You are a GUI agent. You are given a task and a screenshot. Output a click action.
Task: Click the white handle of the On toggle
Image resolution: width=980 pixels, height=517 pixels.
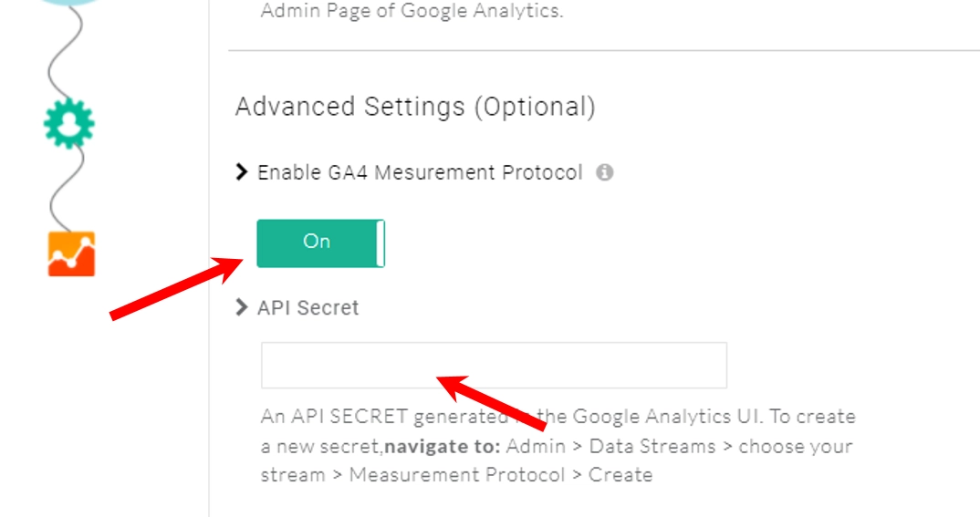381,243
